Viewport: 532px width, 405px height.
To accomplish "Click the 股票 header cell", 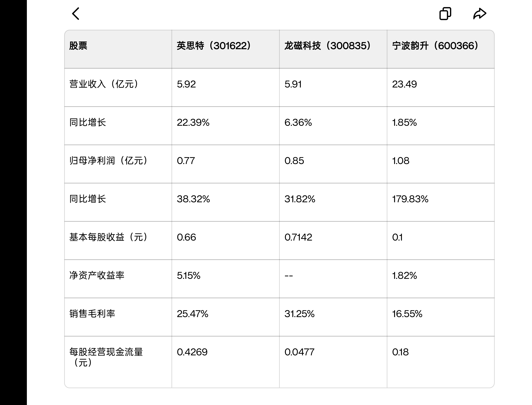I will pos(78,45).
